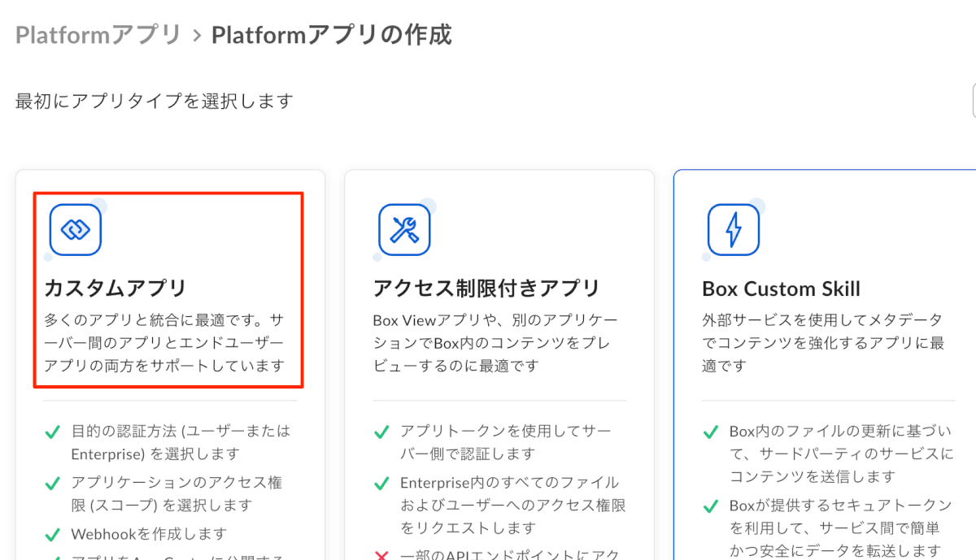The image size is (976, 560).
Task: Click the Platformアプリの作成 page heading
Action: pos(331,35)
